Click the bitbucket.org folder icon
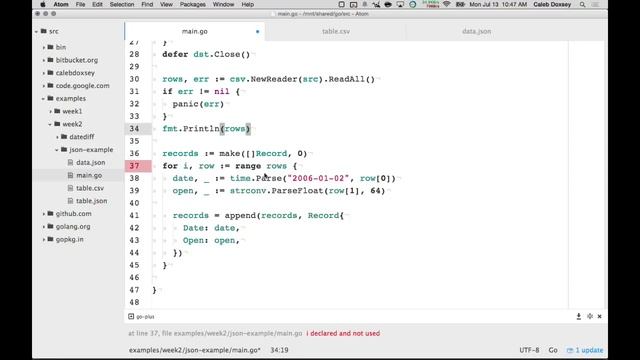The height and width of the screenshot is (360, 640). click(x=51, y=60)
